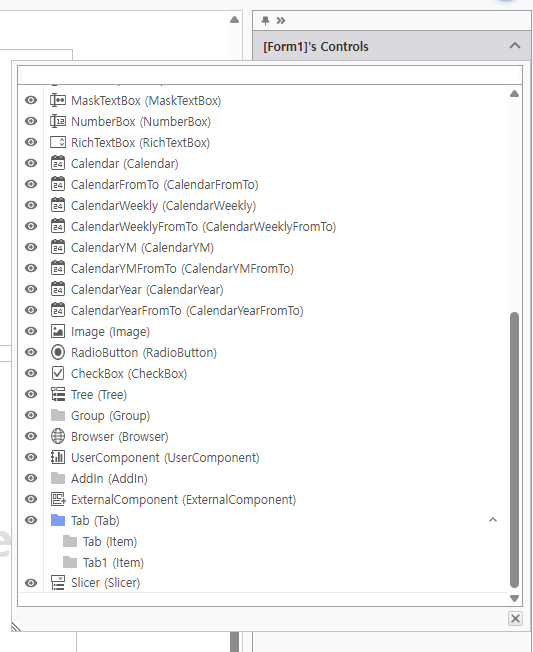Collapse the [Form1]'s Controls section
533x652 pixels.
click(x=515, y=46)
